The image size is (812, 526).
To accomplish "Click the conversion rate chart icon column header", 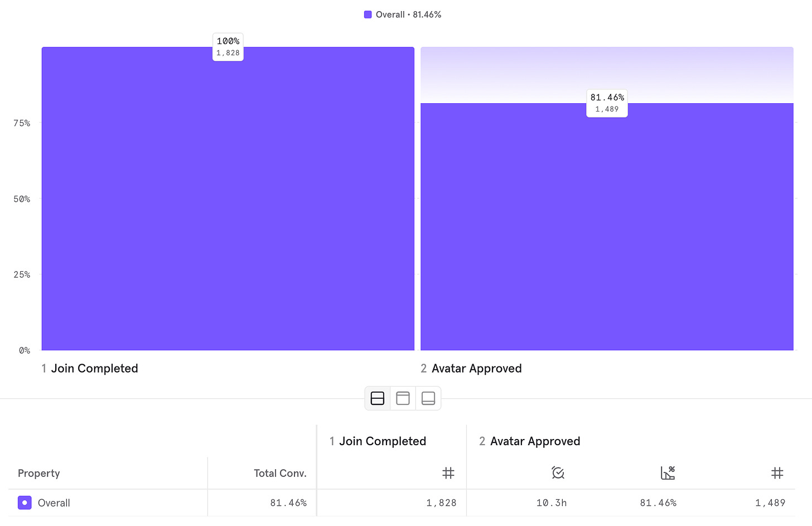I will pyautogui.click(x=668, y=473).
